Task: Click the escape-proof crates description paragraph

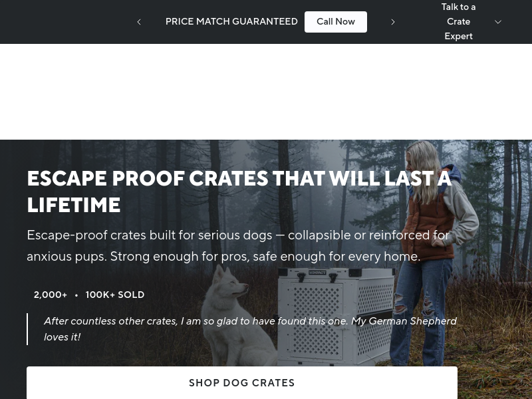Action: click(x=238, y=245)
